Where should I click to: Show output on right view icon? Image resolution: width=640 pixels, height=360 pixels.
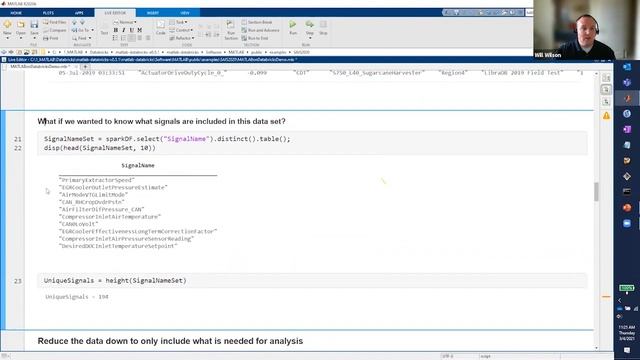pyautogui.click(x=606, y=78)
